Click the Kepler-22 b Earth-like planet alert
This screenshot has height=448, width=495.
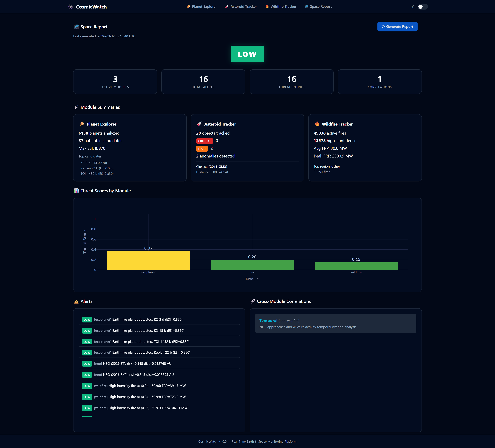tap(159, 352)
